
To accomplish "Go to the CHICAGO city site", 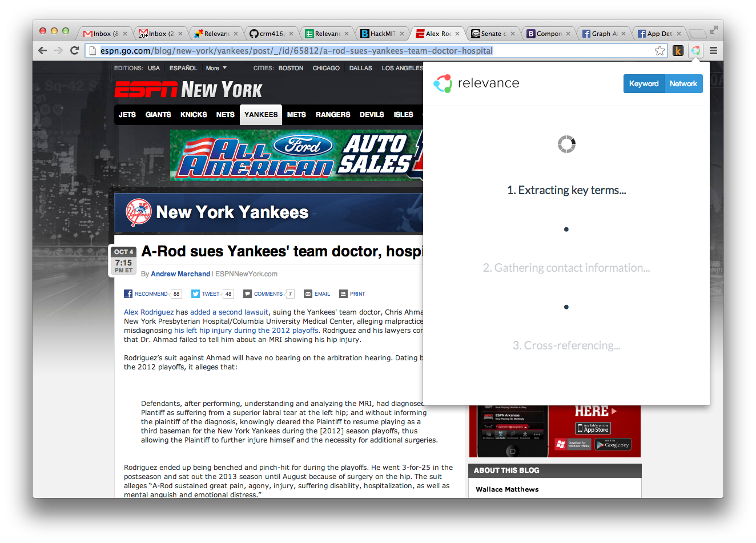I will pos(326,68).
